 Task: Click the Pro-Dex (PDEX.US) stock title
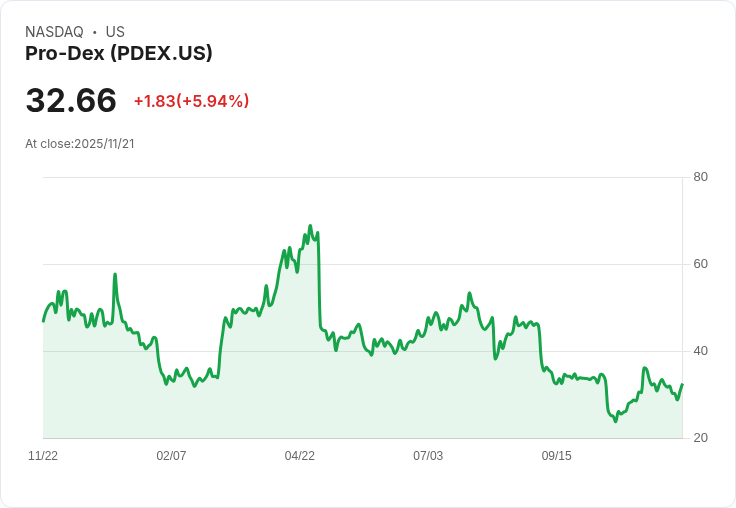119,53
